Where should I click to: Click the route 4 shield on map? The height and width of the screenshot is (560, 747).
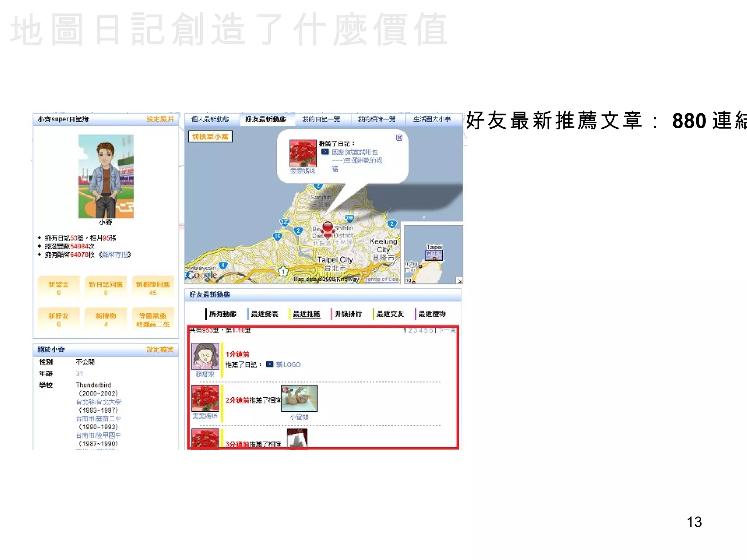point(223,265)
